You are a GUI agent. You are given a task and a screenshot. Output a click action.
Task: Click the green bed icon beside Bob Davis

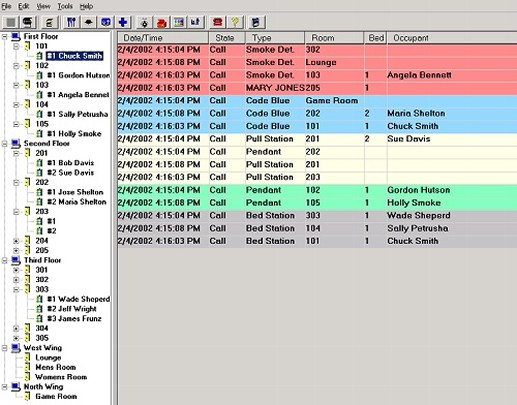coord(39,163)
